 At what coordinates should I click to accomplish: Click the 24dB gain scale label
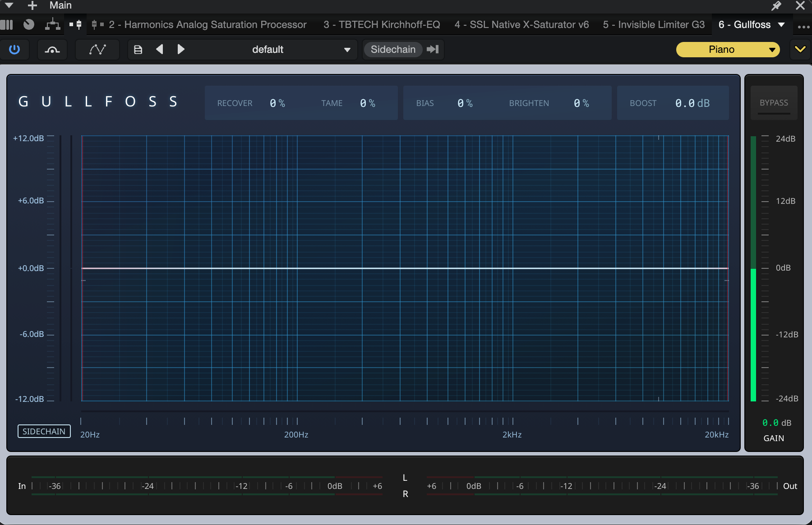(785, 139)
